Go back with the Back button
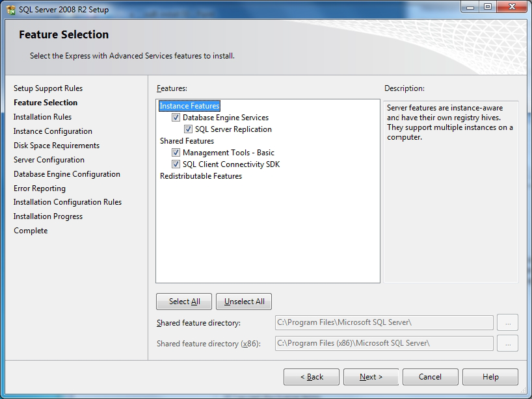The image size is (532, 399). point(312,377)
